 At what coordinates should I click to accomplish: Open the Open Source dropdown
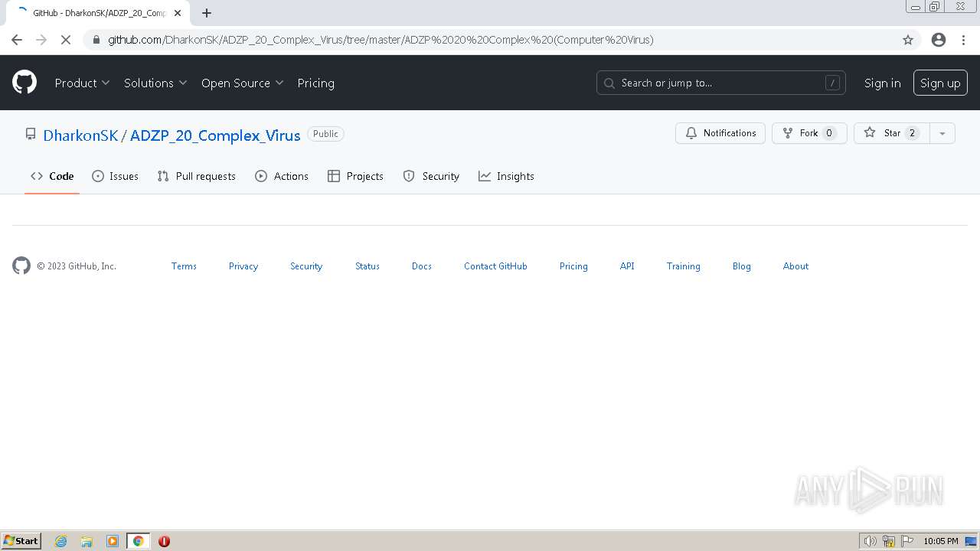pos(242,83)
